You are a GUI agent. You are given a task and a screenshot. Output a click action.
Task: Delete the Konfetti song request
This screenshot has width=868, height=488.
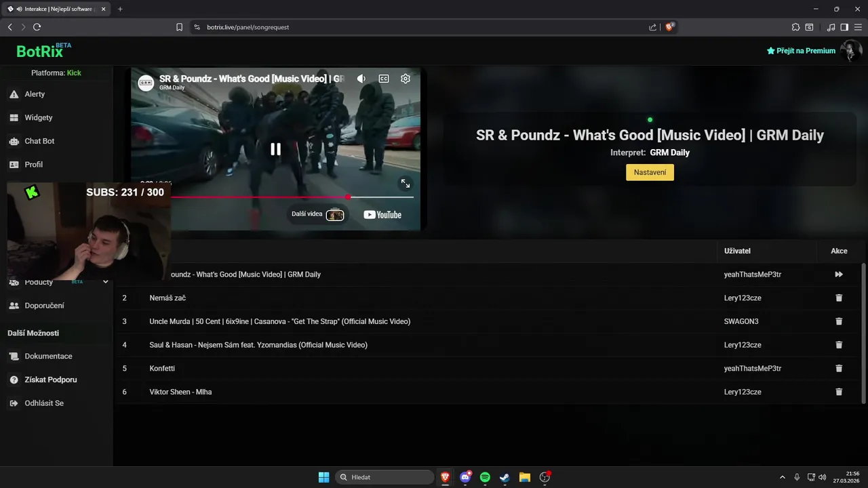coord(839,369)
